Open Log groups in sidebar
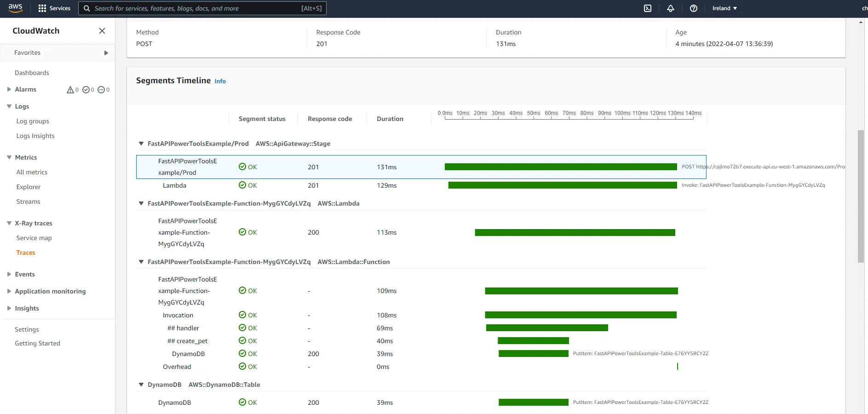 (33, 121)
